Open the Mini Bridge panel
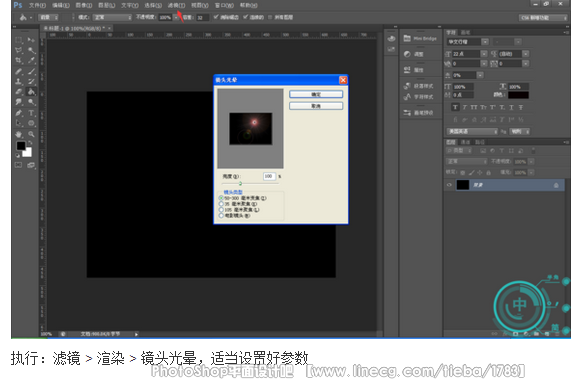Viewport: 575px width, 388px height. click(420, 39)
